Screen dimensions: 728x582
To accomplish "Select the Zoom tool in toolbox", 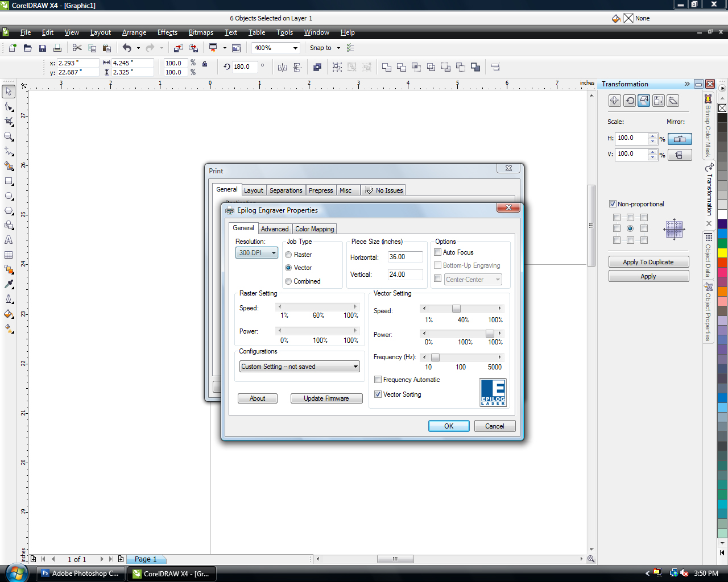I will click(x=9, y=136).
